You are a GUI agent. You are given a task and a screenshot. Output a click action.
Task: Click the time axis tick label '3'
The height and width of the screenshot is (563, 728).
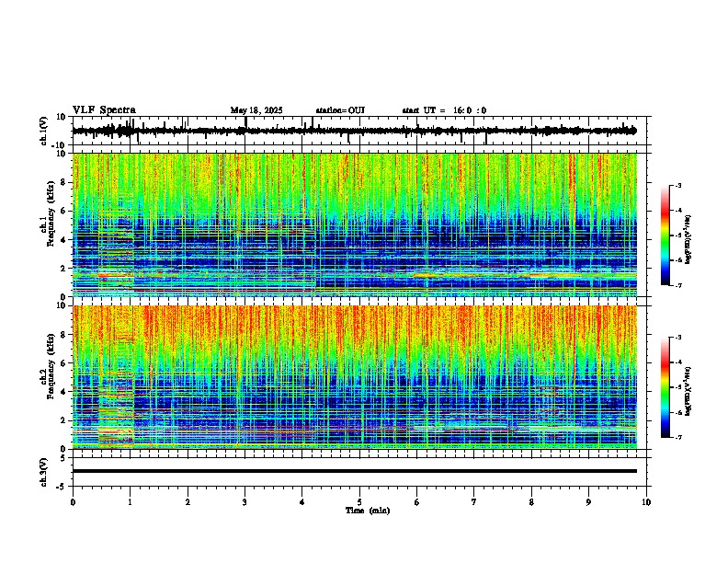click(x=245, y=502)
